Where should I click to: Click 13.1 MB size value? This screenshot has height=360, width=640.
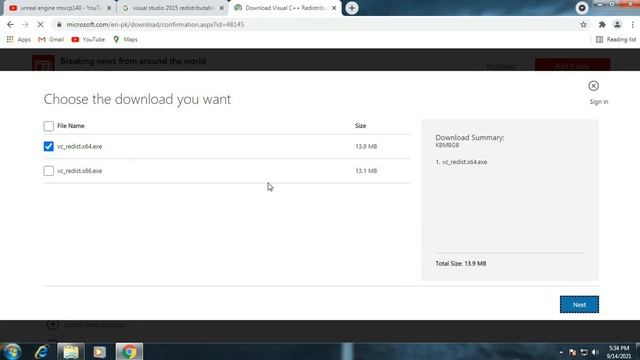366,171
